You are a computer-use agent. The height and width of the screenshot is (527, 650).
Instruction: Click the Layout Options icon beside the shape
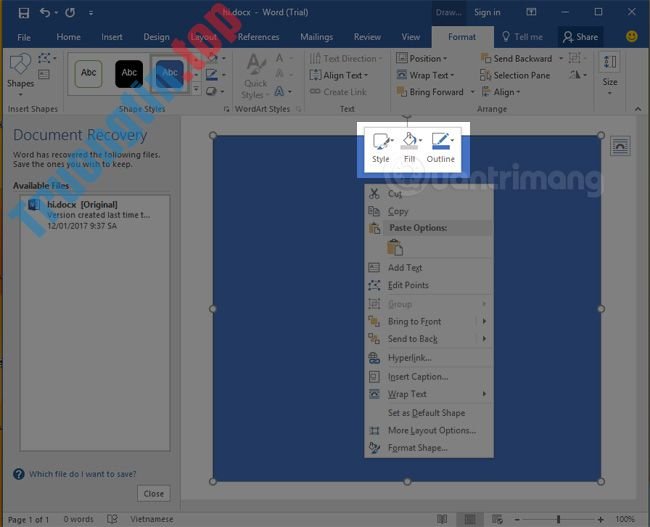pos(620,146)
